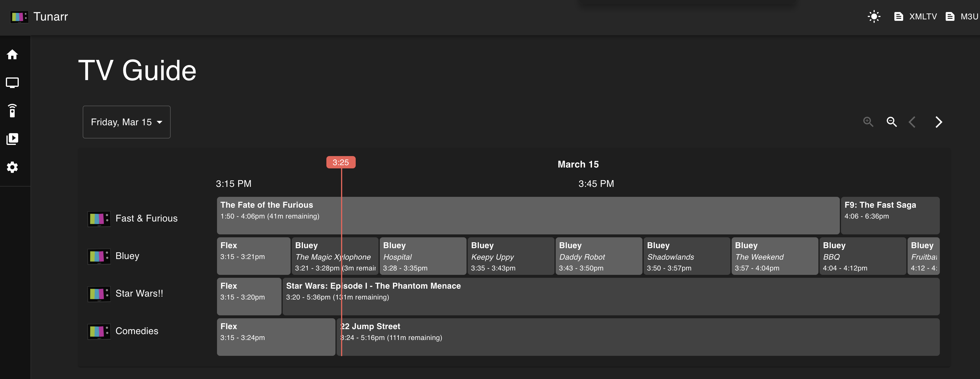Click the date dropdown arrow
Image resolution: width=980 pixels, height=379 pixels.
[160, 122]
